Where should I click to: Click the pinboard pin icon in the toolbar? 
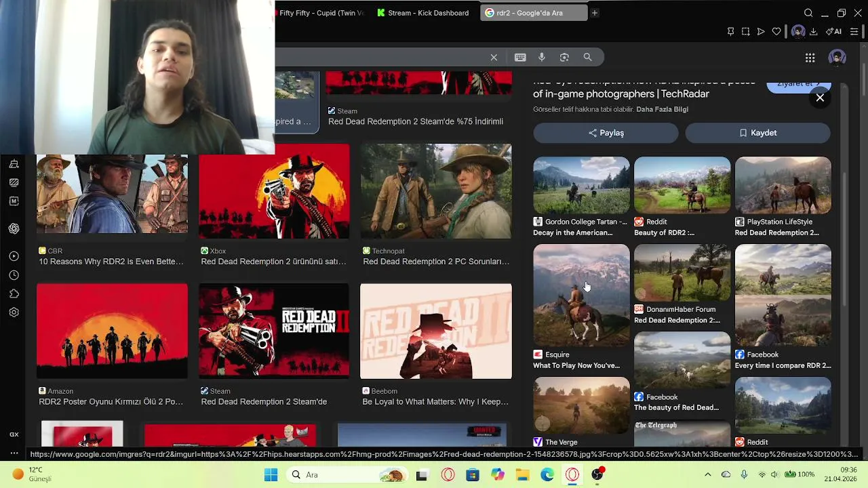730,31
